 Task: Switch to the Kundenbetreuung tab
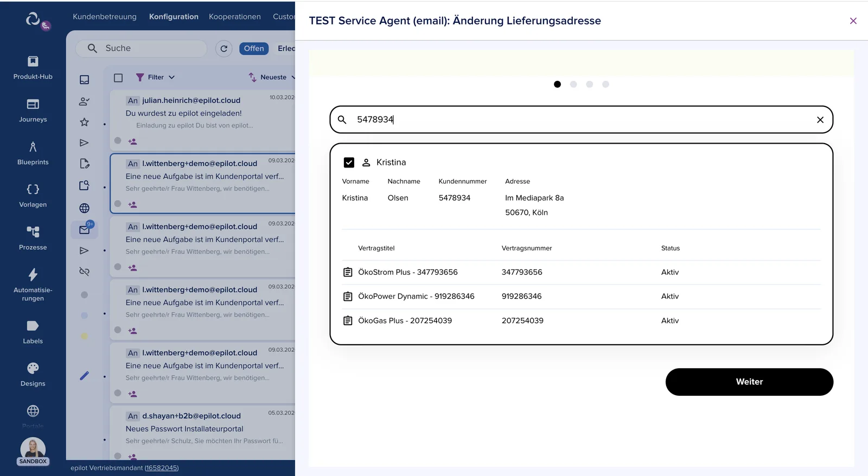(105, 17)
